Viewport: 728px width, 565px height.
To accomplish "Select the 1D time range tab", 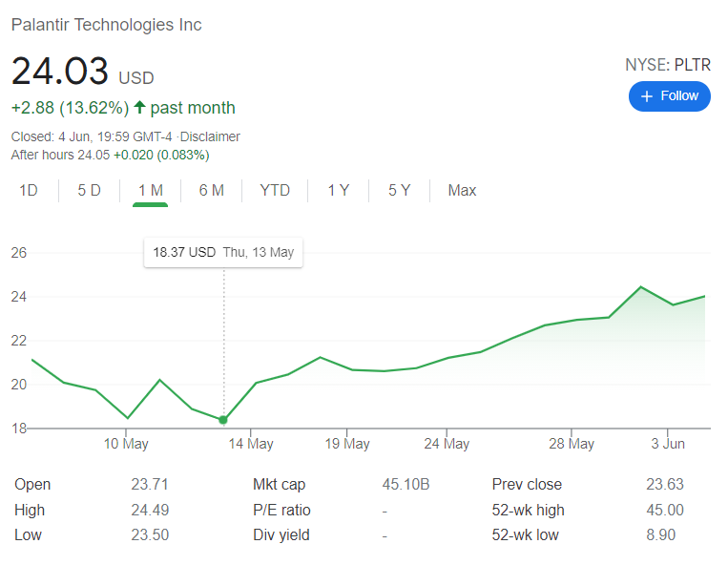I will coord(29,190).
